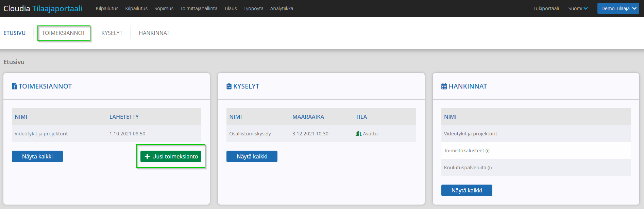
Task: Open the KYSELYT tab
Action: [112, 33]
